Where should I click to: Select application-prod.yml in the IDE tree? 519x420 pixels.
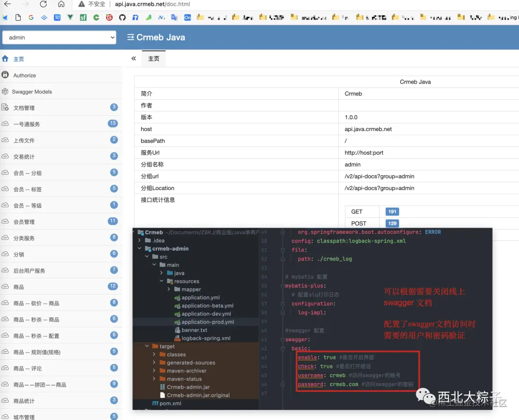(x=208, y=322)
